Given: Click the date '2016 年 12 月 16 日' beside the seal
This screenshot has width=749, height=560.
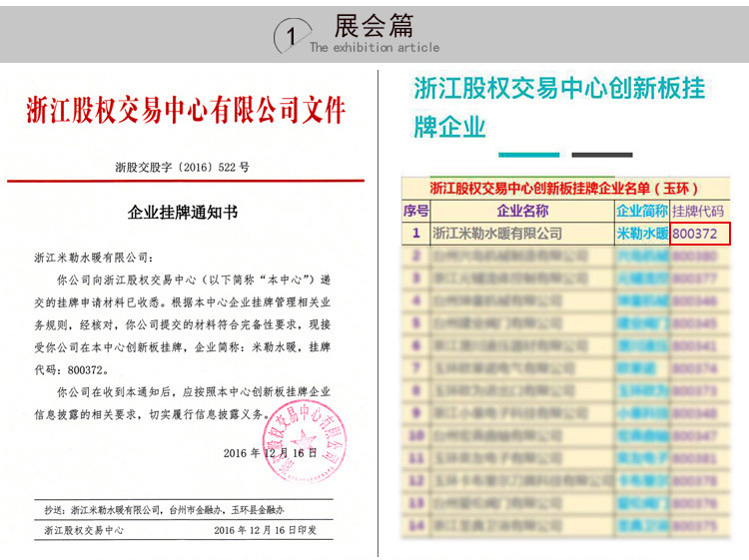Looking at the screenshot, I should 270,453.
